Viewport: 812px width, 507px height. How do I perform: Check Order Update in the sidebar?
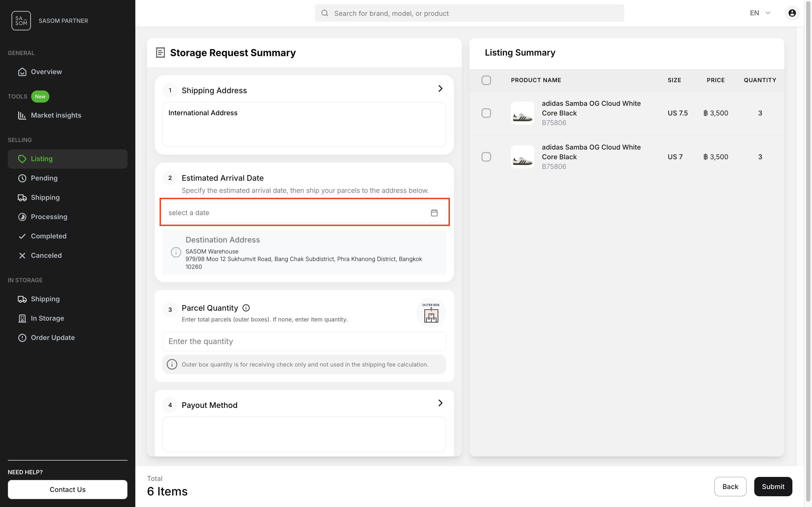[x=53, y=337]
